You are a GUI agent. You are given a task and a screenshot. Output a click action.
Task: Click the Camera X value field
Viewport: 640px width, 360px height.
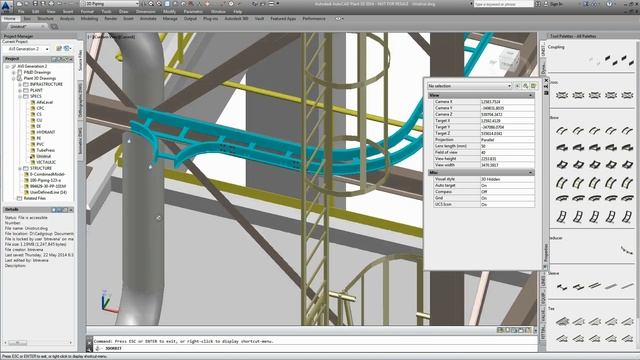507,102
